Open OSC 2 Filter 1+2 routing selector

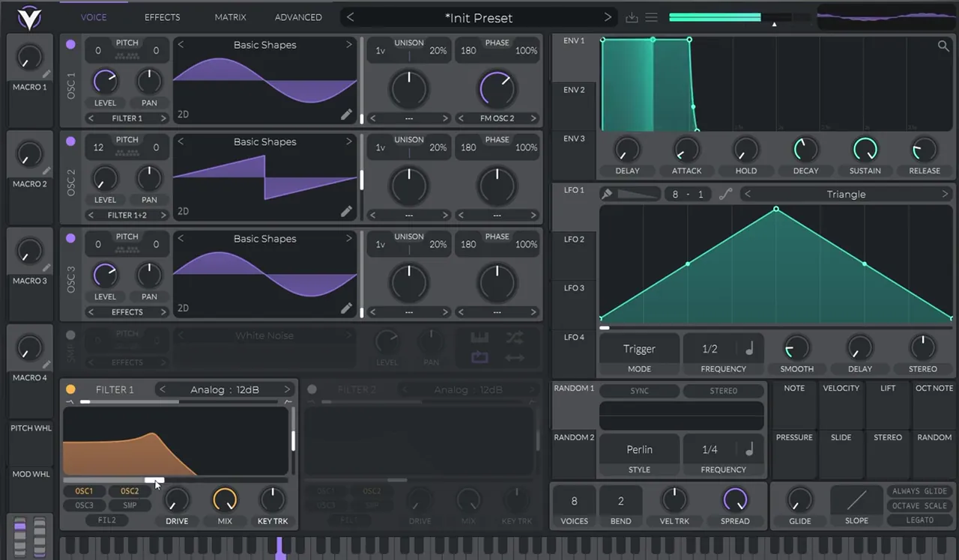pyautogui.click(x=127, y=215)
